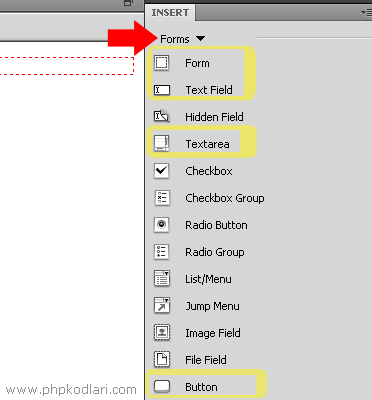Click the Textarea icon
The width and height of the screenshot is (372, 400).
(162, 144)
